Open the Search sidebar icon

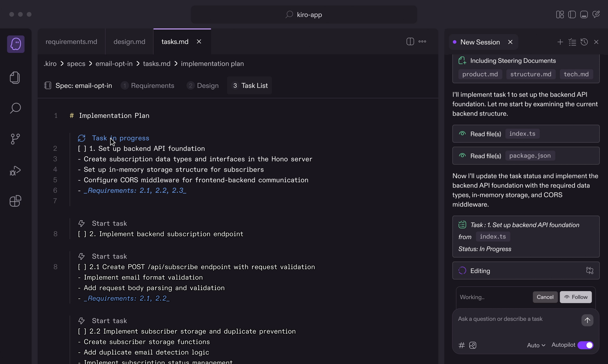tap(15, 108)
